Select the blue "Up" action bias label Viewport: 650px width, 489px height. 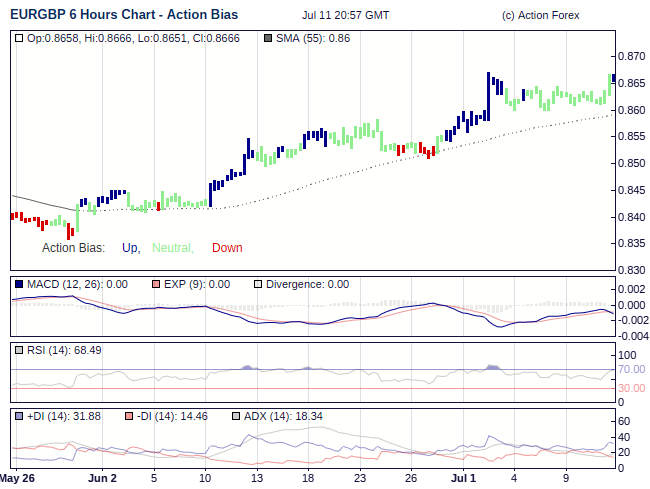(x=130, y=248)
